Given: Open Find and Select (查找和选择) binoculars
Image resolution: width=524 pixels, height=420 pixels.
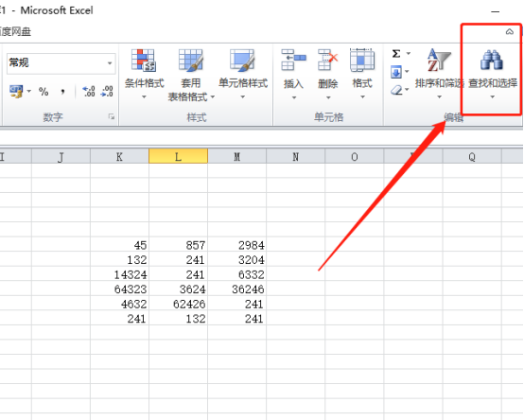Looking at the screenshot, I should coord(492,74).
